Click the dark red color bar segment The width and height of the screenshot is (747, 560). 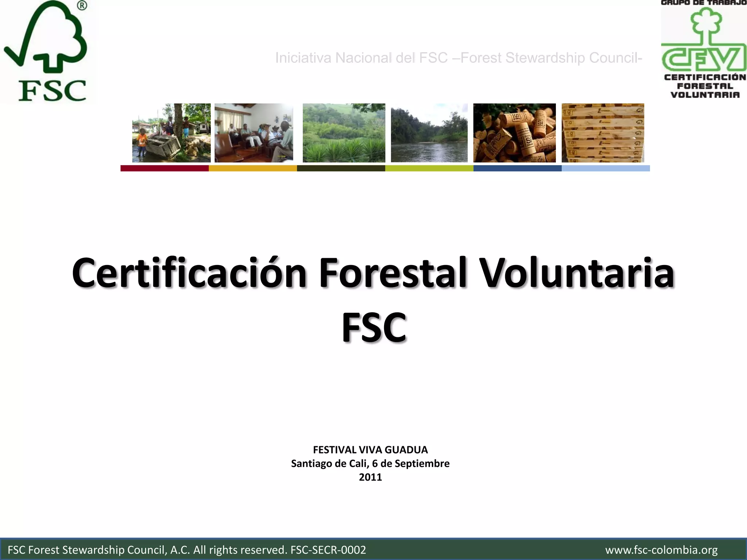(164, 168)
